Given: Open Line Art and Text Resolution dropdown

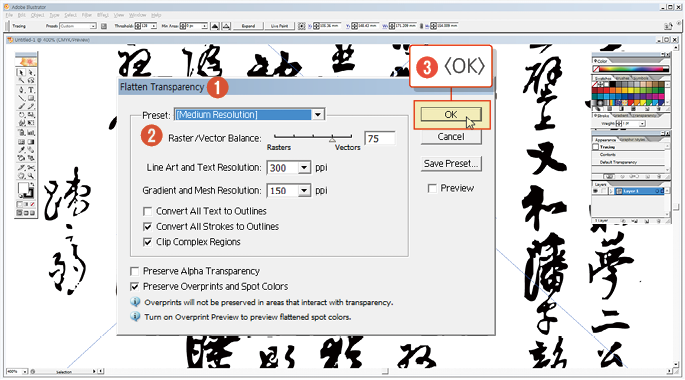Looking at the screenshot, I should pyautogui.click(x=304, y=168).
